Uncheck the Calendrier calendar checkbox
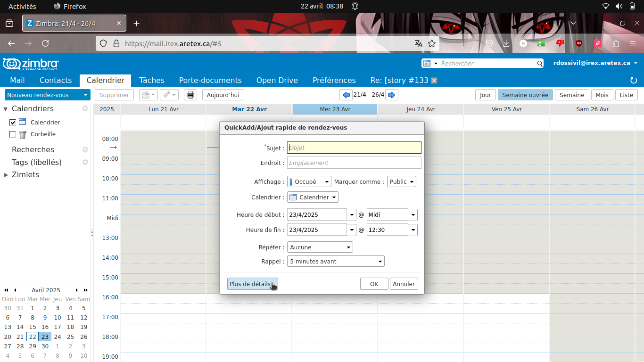 coord(13,123)
